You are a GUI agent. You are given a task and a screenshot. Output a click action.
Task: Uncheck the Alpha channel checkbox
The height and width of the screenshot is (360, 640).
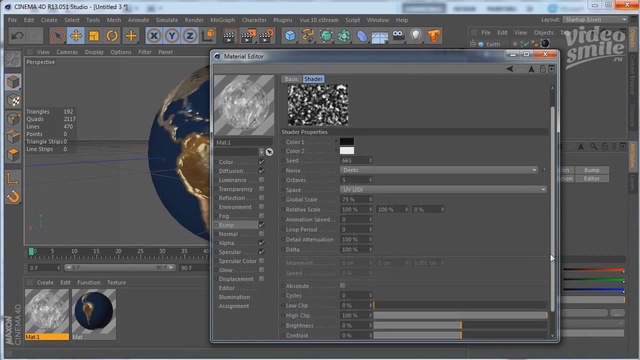pos(261,243)
